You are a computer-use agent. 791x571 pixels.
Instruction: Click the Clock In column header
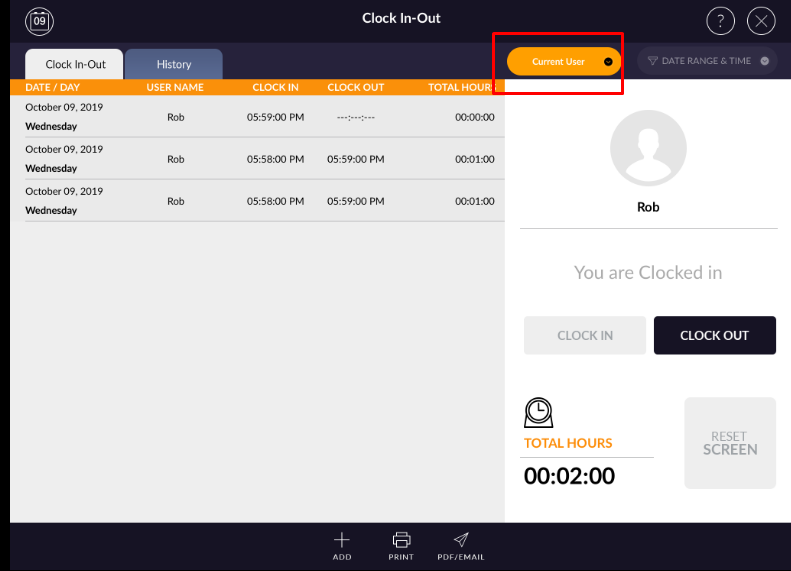275,88
